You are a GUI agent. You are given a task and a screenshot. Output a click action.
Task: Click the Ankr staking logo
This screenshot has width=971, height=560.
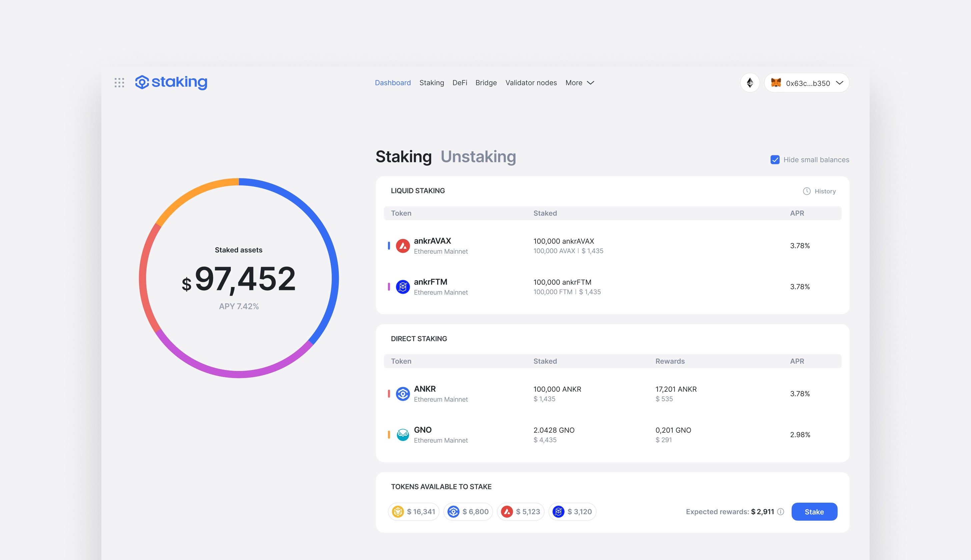171,82
